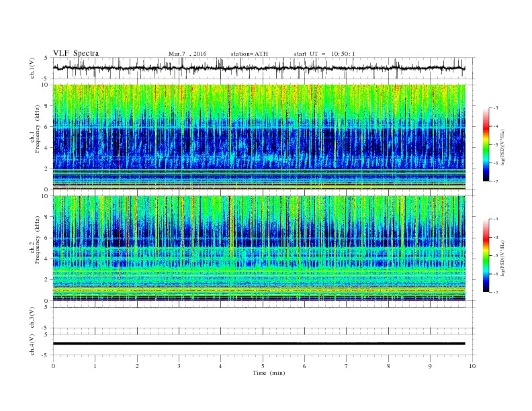This screenshot has width=532, height=411.
Task: Click the ch.1 'Frequency (kHz)' axis label
Action: click(x=38, y=129)
